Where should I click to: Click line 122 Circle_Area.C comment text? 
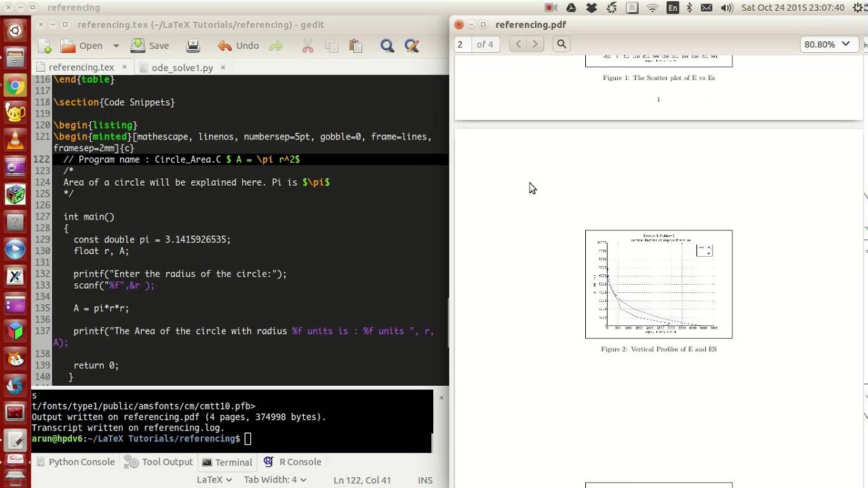coord(182,159)
